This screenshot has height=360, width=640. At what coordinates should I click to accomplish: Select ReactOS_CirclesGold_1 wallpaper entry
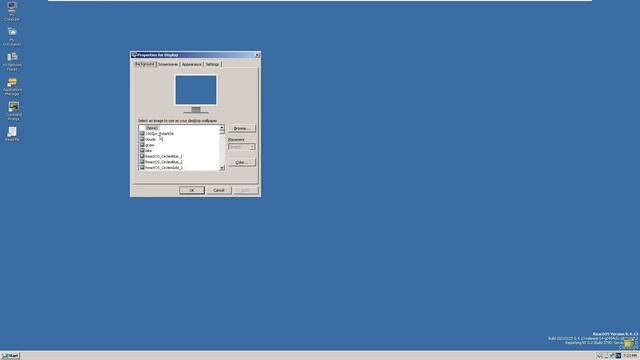point(164,167)
